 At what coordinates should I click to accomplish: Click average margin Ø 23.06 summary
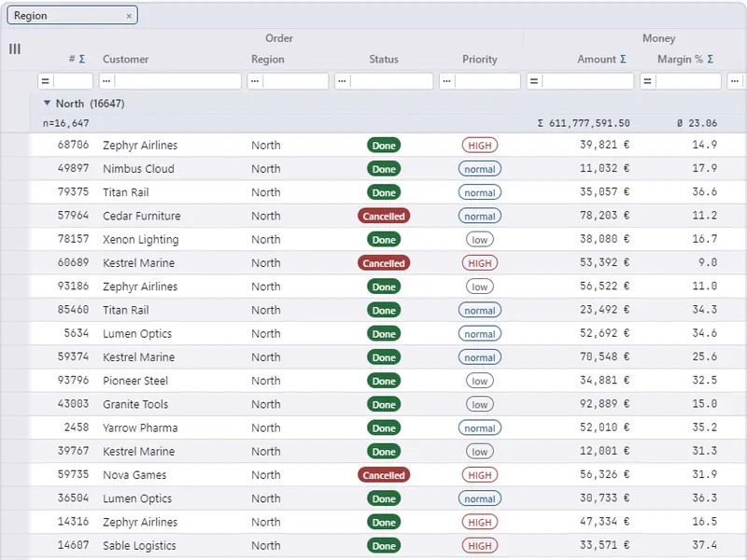(697, 123)
